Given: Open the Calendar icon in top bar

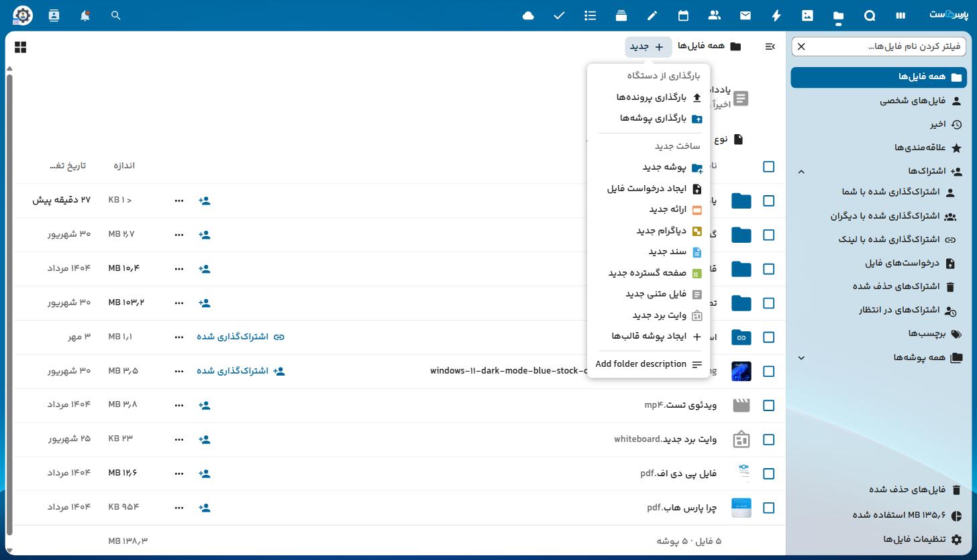Looking at the screenshot, I should click(683, 15).
